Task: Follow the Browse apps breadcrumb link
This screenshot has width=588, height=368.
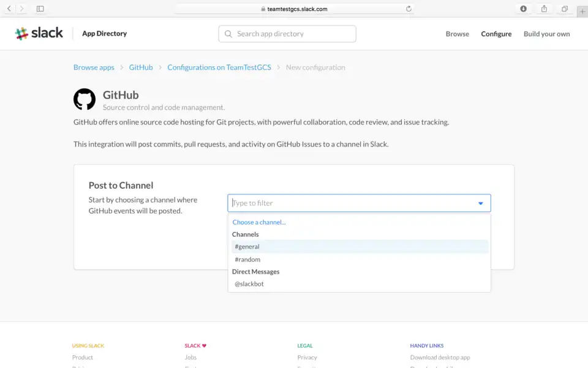Action: point(94,67)
